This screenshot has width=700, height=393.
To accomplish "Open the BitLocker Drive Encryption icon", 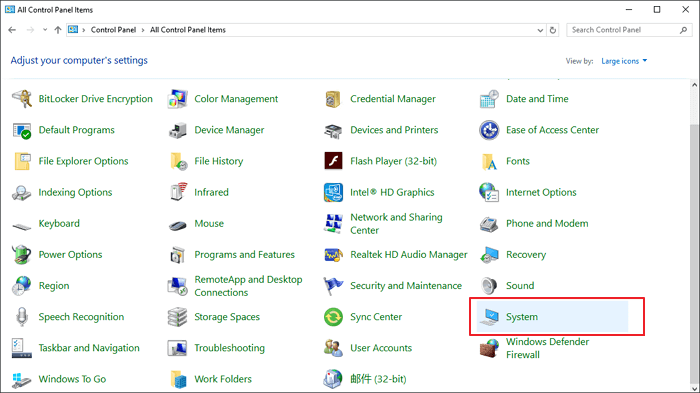I will [x=21, y=99].
